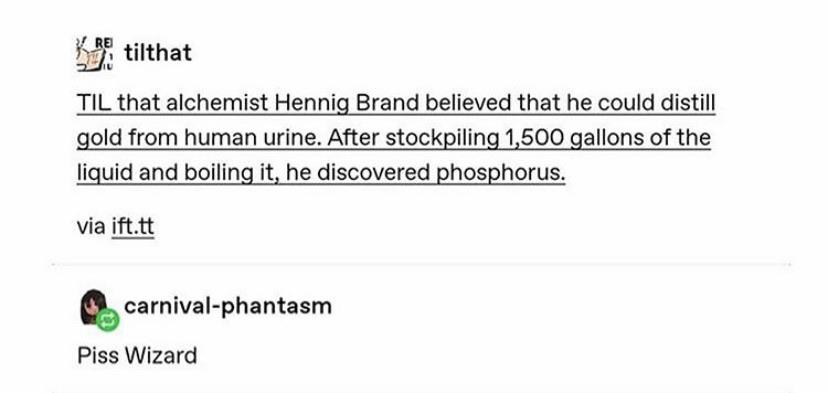Click the carnival-phantasm avatar picture
This screenshot has width=828, height=393.
tap(93, 306)
